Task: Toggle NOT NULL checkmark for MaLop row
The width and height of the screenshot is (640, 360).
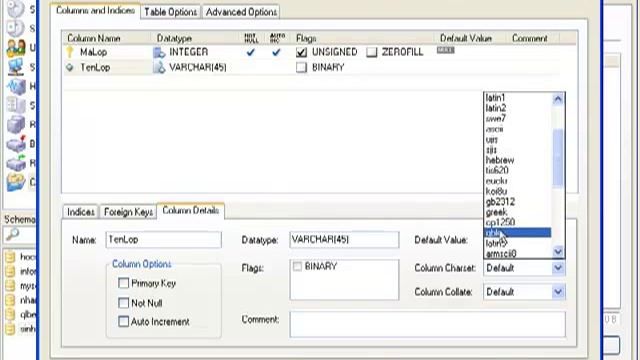Action: [251, 52]
